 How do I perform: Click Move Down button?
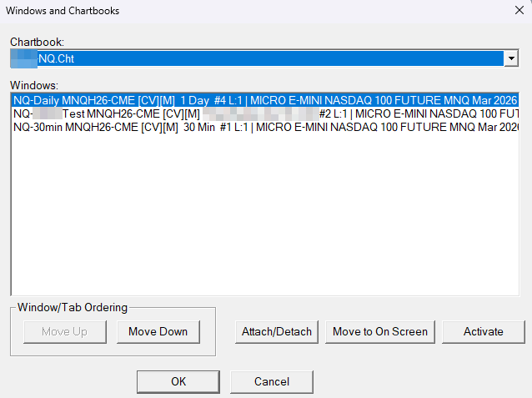(x=158, y=331)
